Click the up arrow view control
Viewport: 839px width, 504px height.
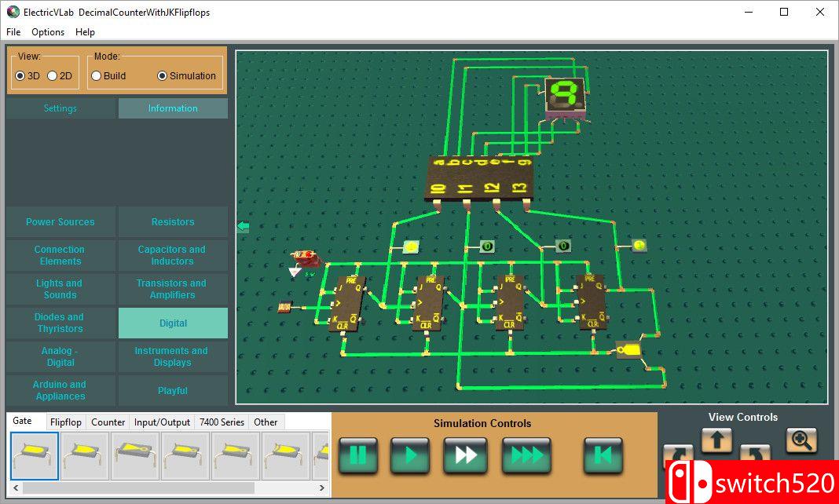click(x=716, y=440)
